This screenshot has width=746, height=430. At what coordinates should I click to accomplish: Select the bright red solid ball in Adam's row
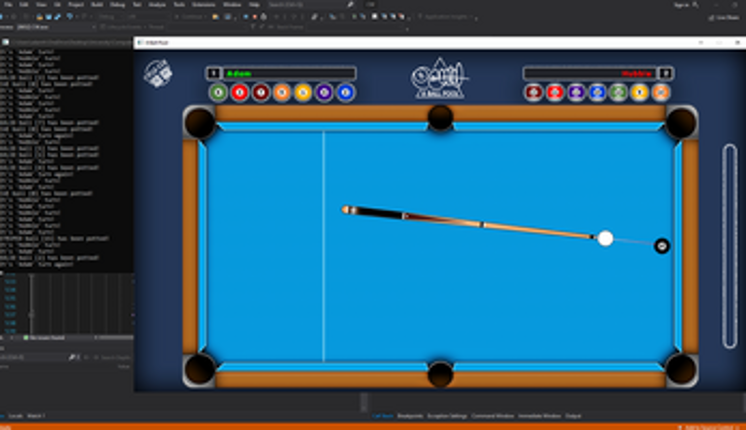[240, 92]
